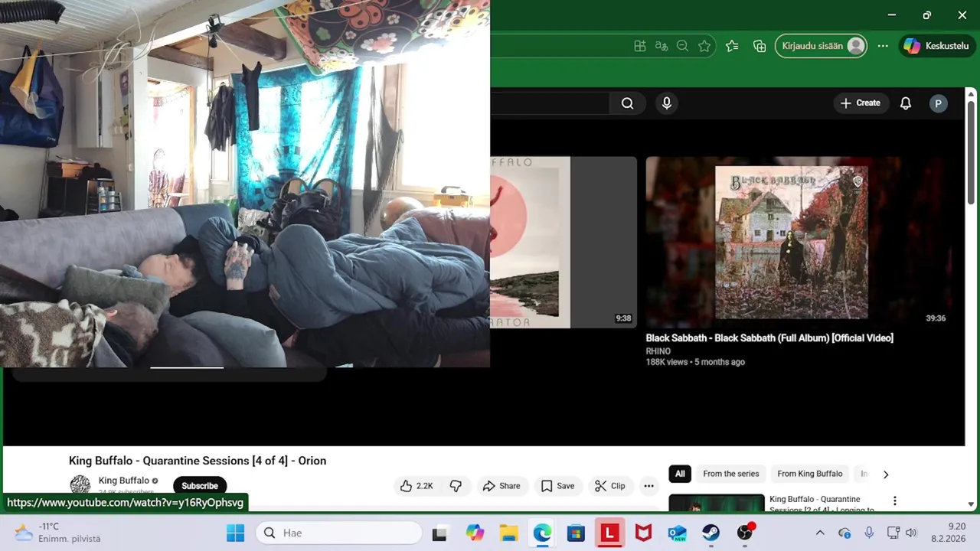
Task: Open the red L app on taskbar
Action: click(609, 533)
